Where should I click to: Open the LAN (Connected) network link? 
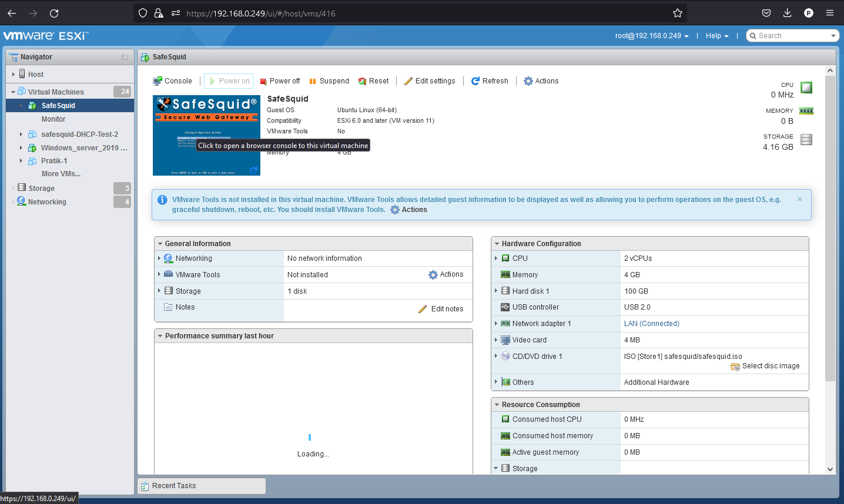(652, 324)
